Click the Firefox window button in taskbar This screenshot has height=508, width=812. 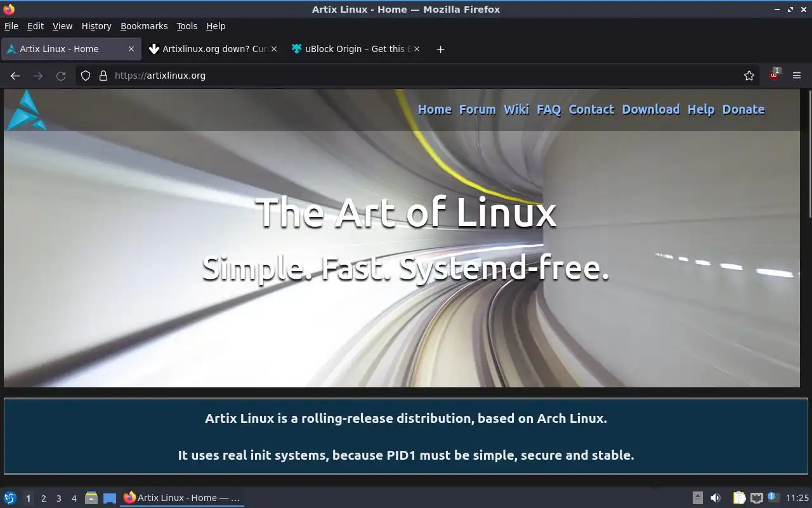click(182, 498)
